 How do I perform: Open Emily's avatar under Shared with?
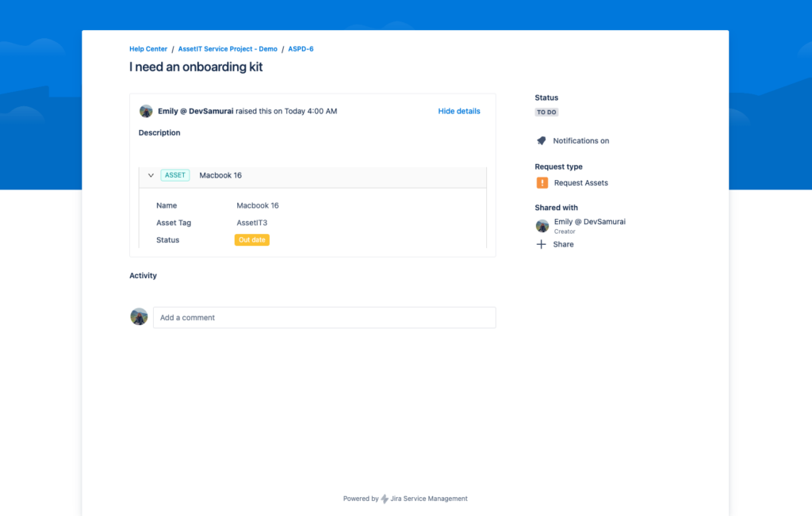pos(542,225)
